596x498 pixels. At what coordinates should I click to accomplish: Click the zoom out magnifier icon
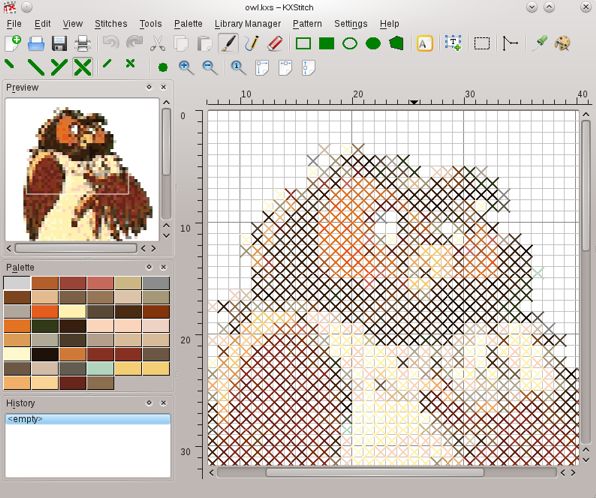click(209, 67)
